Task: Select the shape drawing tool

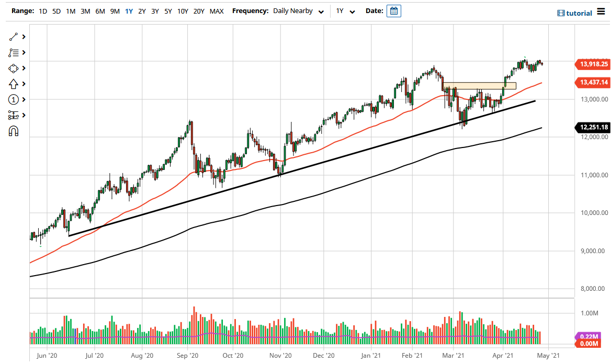Action: tap(14, 68)
